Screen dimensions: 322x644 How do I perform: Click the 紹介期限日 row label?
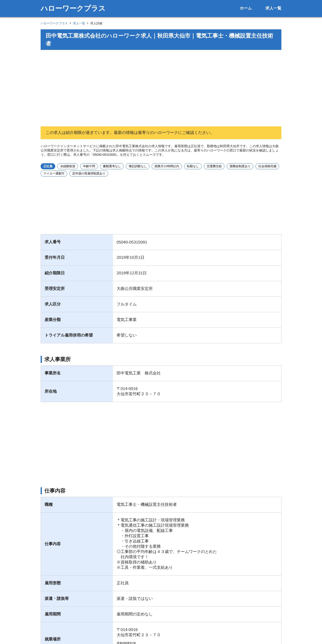tap(55, 273)
